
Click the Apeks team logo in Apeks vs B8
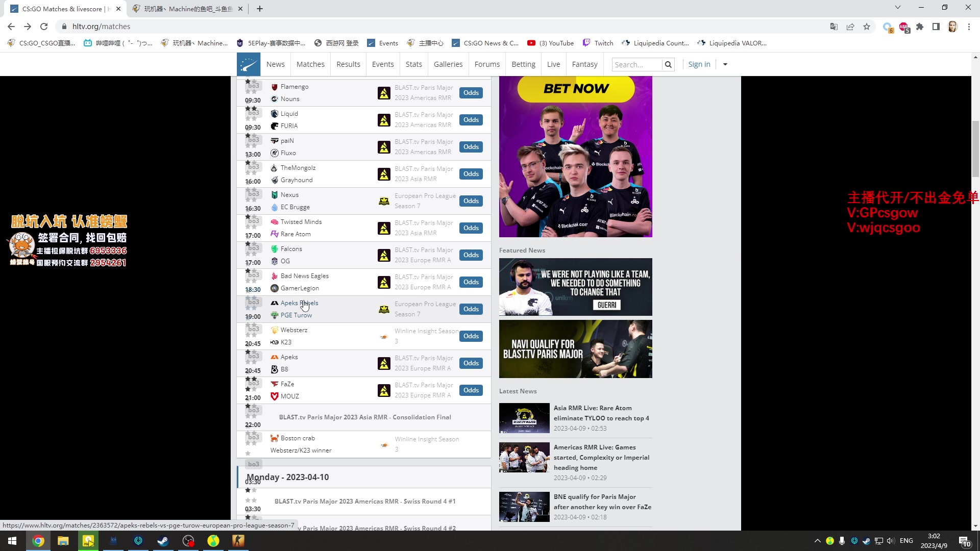(x=275, y=357)
